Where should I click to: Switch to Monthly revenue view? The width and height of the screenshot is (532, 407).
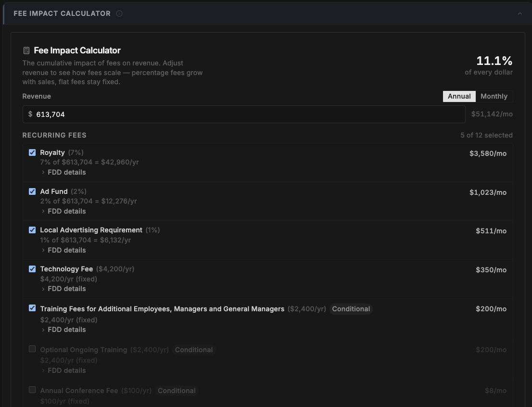494,96
